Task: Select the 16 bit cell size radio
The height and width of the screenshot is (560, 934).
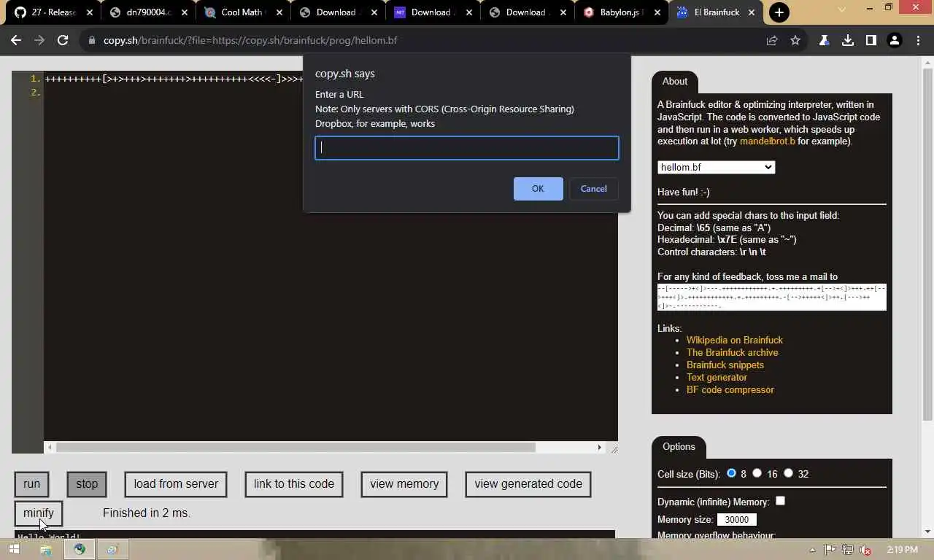Action: point(757,473)
